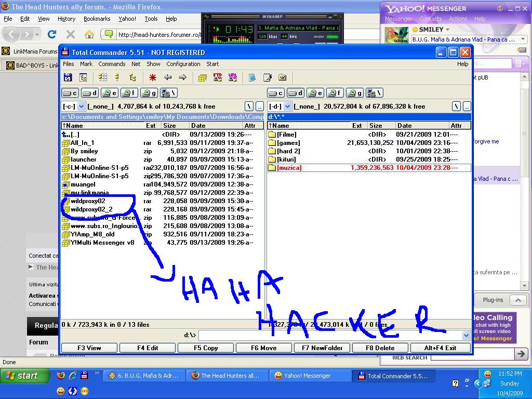Open the command line history dropdown

[466, 335]
